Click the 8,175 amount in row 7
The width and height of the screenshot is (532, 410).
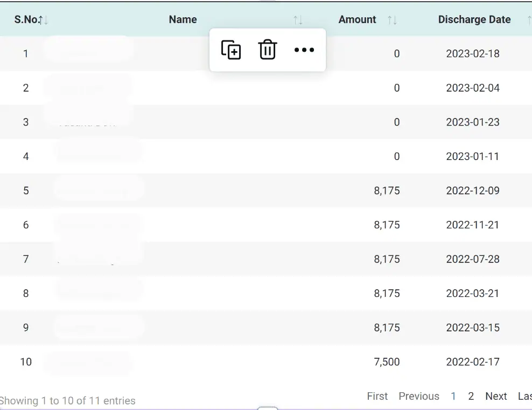387,259
